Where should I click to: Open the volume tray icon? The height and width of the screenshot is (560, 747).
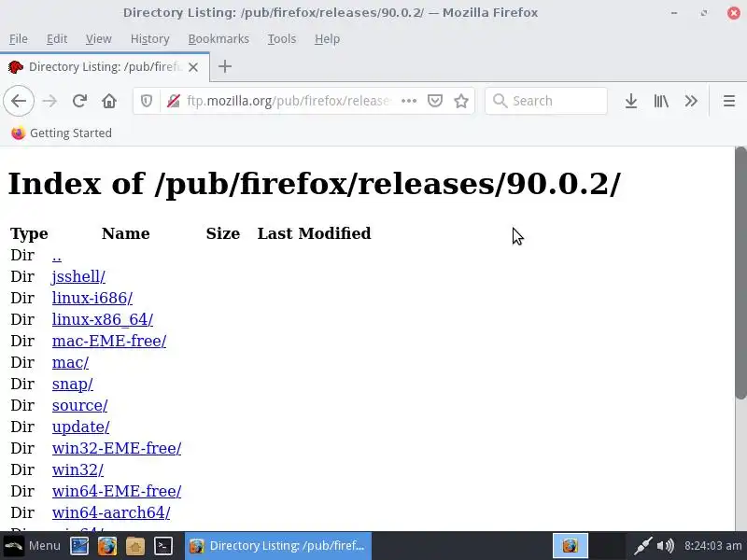point(666,546)
